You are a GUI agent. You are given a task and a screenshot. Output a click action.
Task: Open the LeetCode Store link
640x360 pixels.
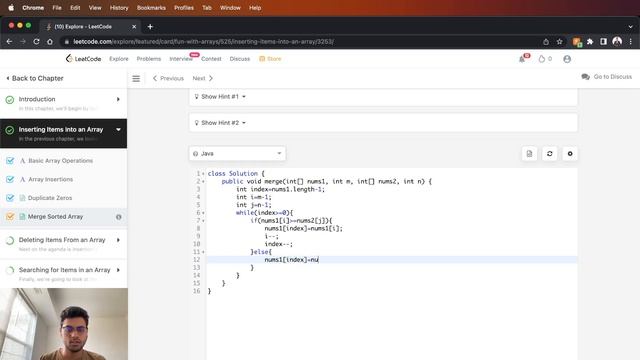[270, 59]
